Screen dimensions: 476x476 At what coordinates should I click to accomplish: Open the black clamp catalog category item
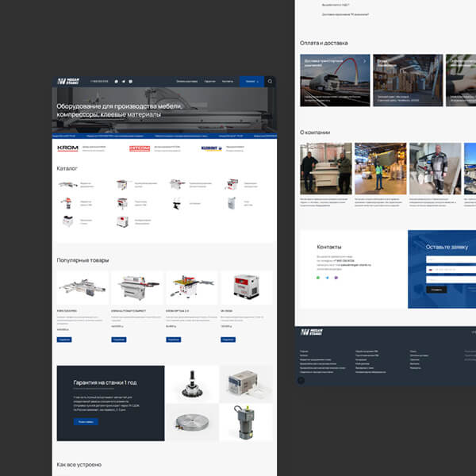click(177, 203)
